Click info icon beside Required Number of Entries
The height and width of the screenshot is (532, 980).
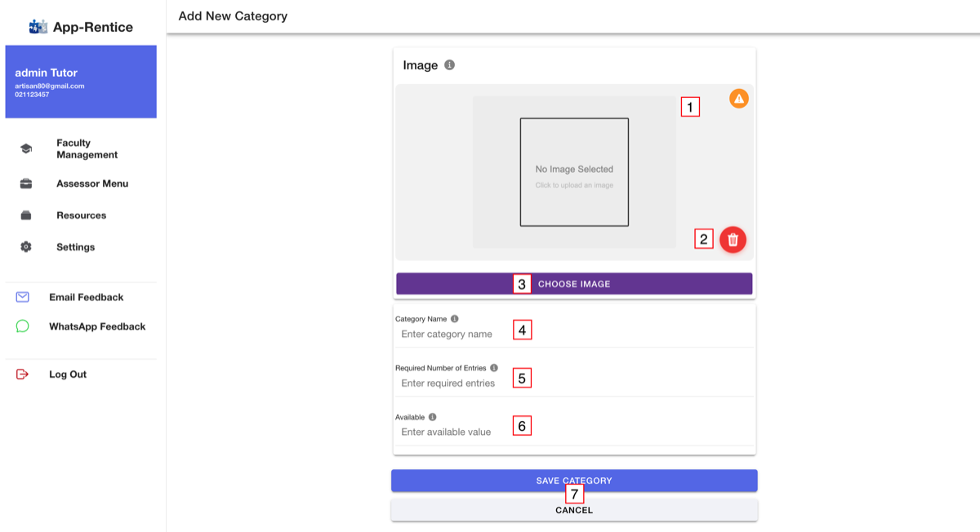[x=494, y=368]
